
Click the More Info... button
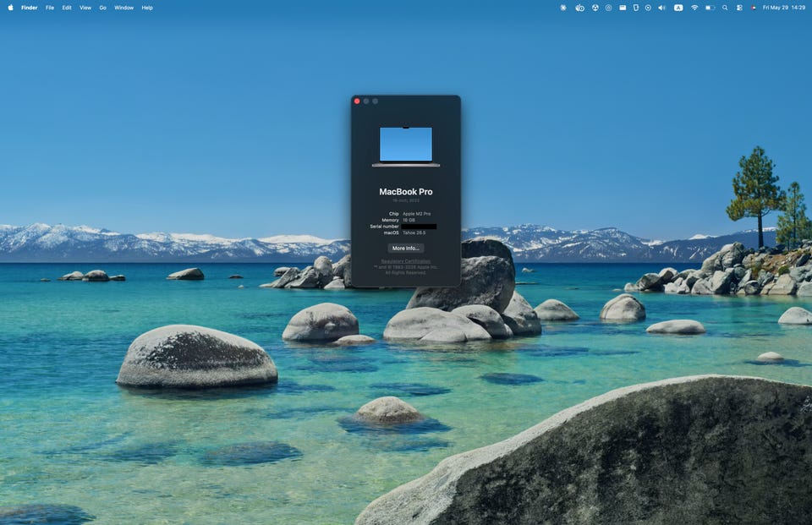pos(405,248)
